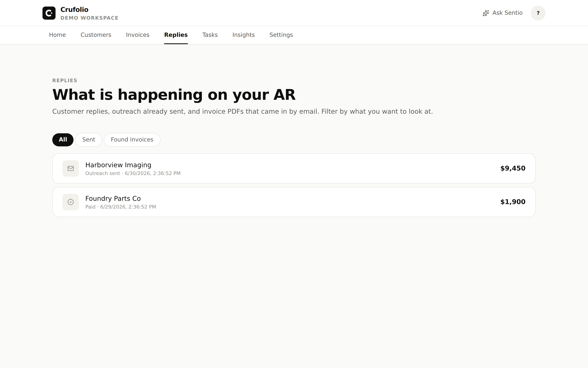Viewport: 588px width, 368px height.
Task: Filter by Found invoices
Action: click(x=132, y=140)
